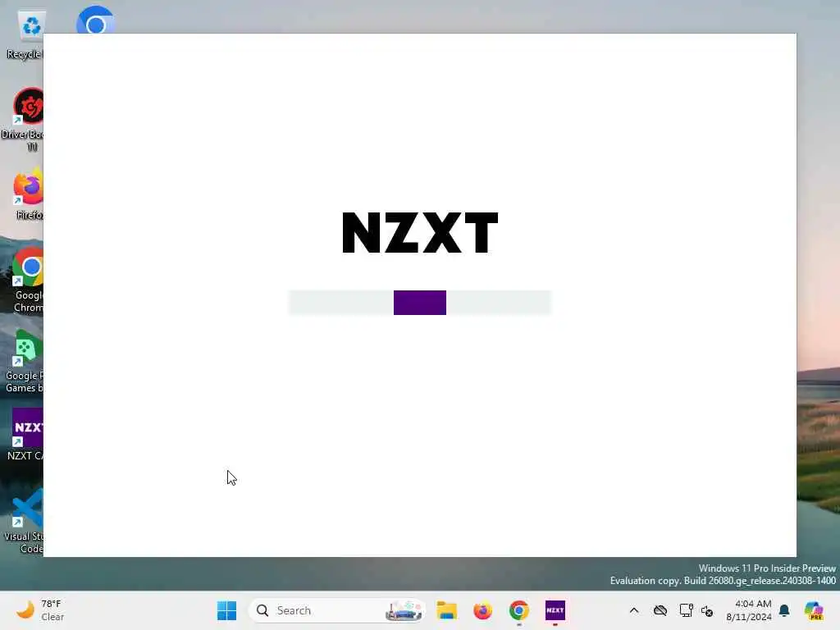Image resolution: width=840 pixels, height=630 pixels.
Task: Open the weather widget showing 78°F Clear
Action: [x=40, y=610]
